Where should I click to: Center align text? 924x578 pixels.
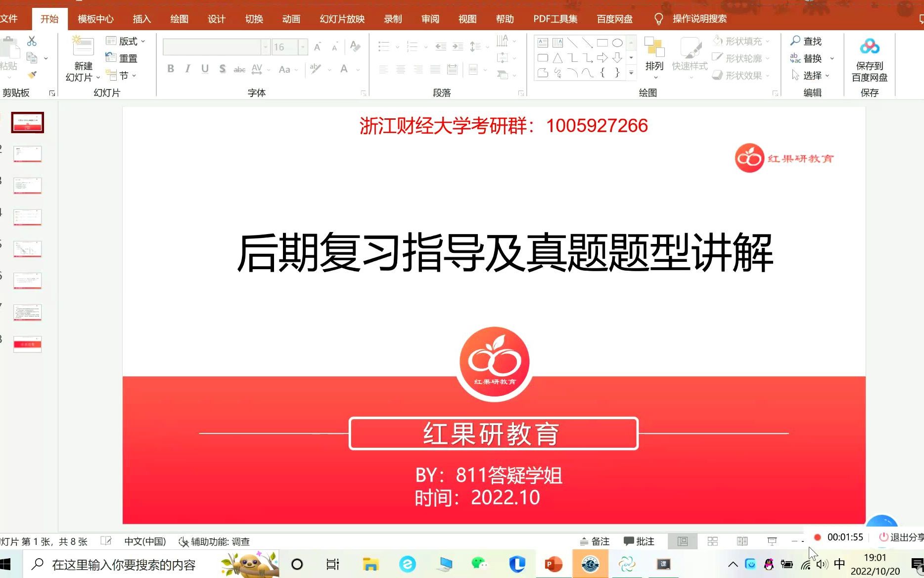coord(401,70)
